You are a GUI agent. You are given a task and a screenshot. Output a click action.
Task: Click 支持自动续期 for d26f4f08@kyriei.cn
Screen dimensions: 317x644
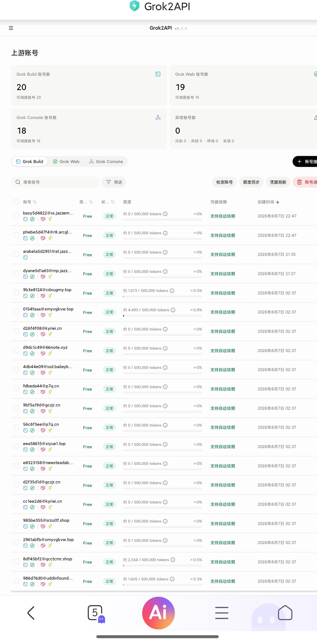click(223, 331)
